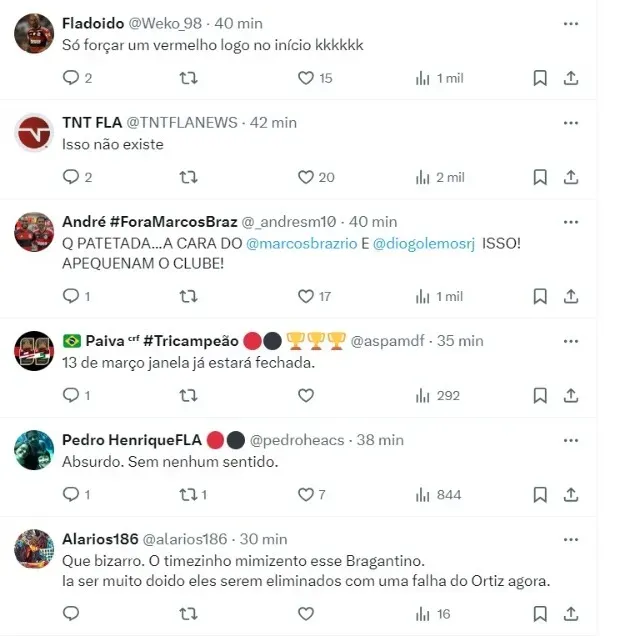This screenshot has width=618, height=636.
Task: Bookmark Fladoido's tweet
Action: tap(540, 78)
